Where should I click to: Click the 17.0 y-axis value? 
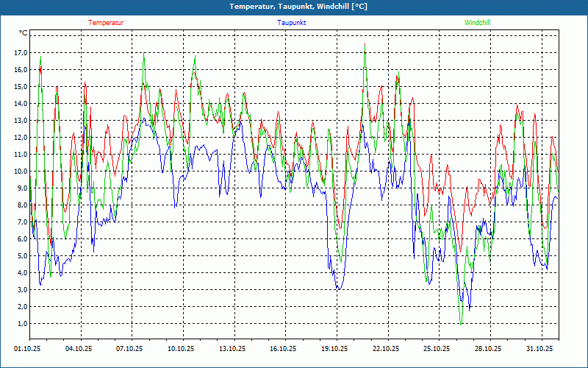(20, 53)
